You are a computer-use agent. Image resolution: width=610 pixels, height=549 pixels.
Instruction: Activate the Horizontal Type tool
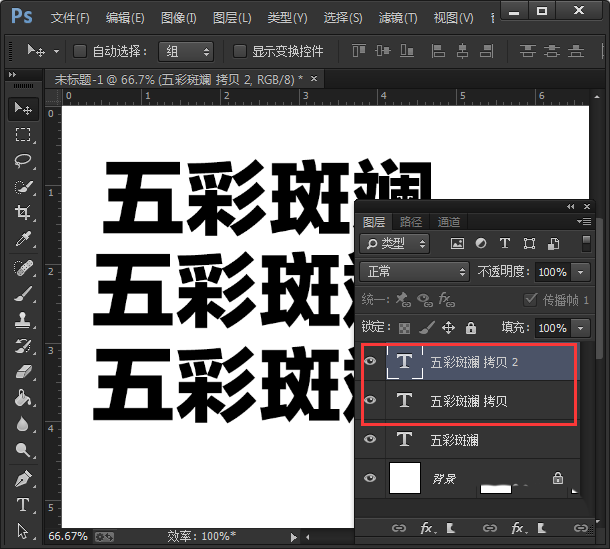click(x=23, y=505)
